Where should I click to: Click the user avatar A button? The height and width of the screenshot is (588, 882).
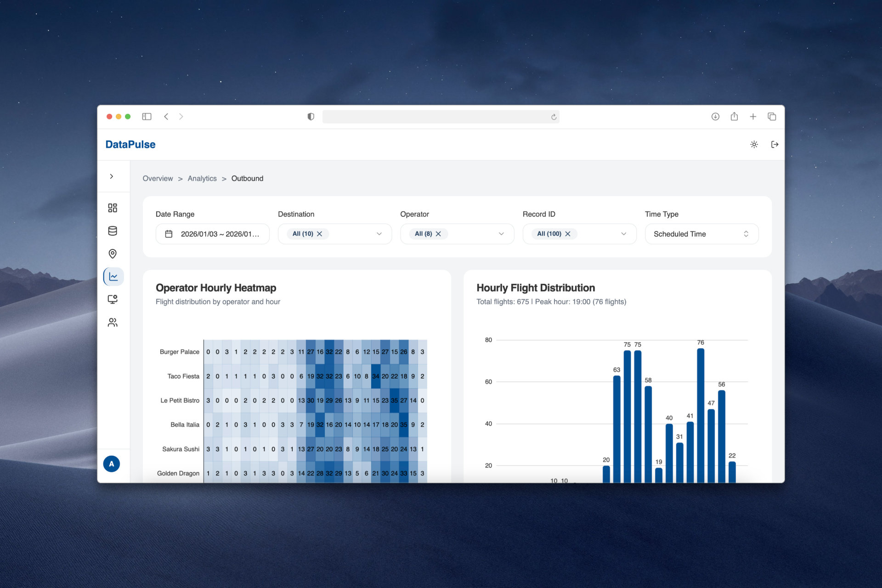112,464
